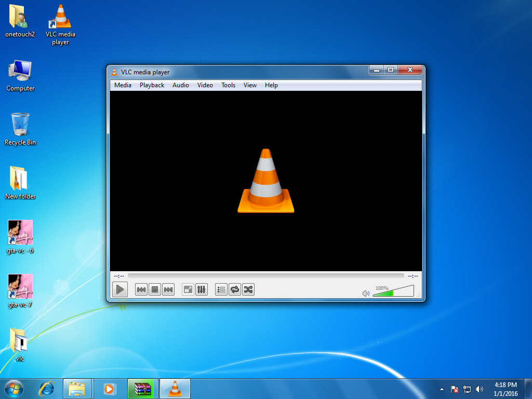Click elapsed time label left of the seek bar
Image resolution: width=532 pixels, height=399 pixels.
119,276
